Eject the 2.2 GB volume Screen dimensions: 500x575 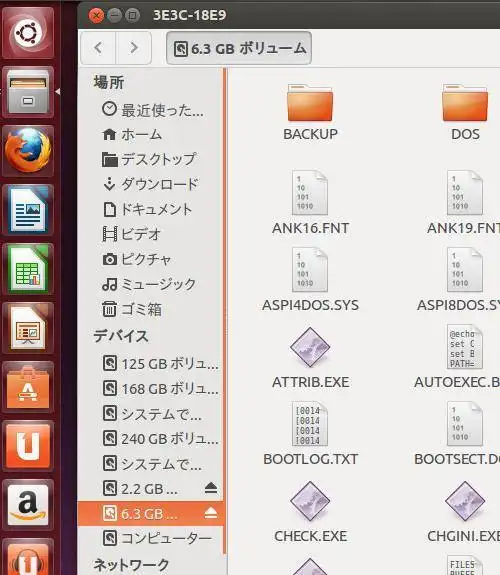point(211,488)
